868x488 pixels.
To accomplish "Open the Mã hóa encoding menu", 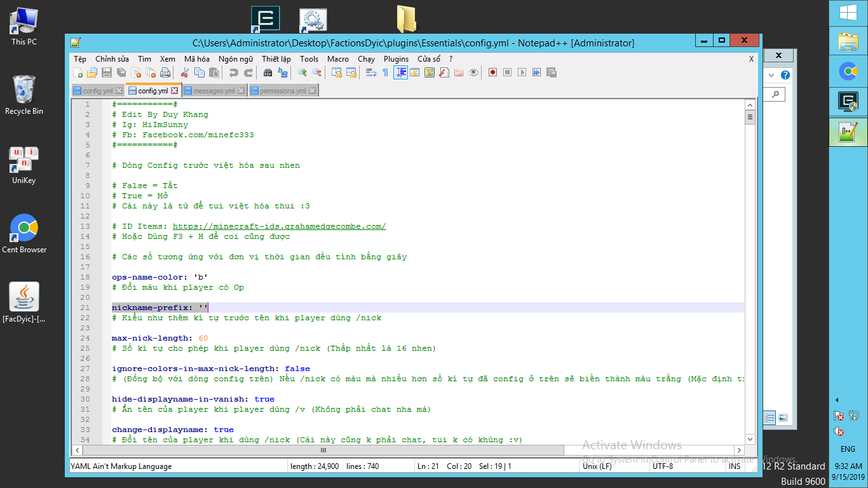I will click(196, 59).
